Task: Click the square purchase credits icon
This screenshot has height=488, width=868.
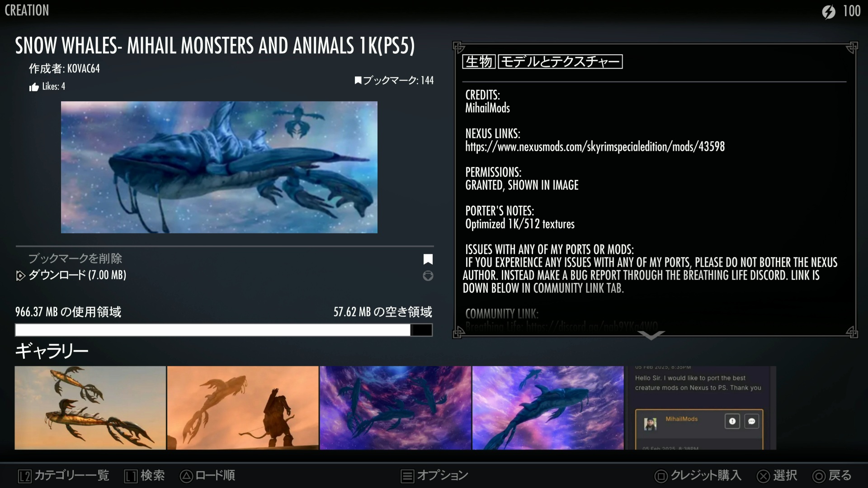Action: tap(661, 476)
